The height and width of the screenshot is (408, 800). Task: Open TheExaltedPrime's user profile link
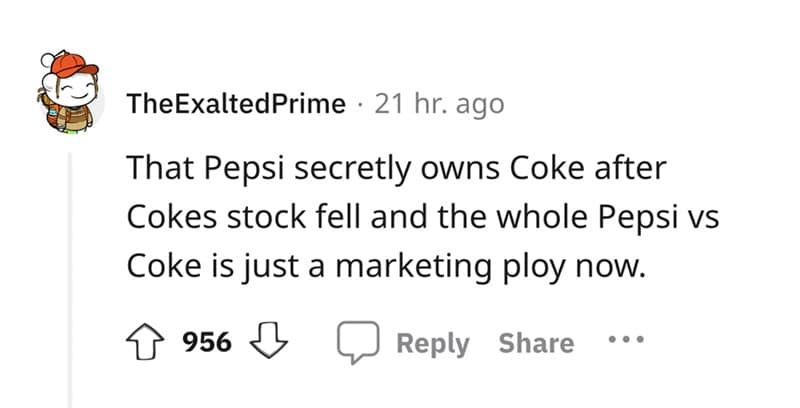click(235, 104)
